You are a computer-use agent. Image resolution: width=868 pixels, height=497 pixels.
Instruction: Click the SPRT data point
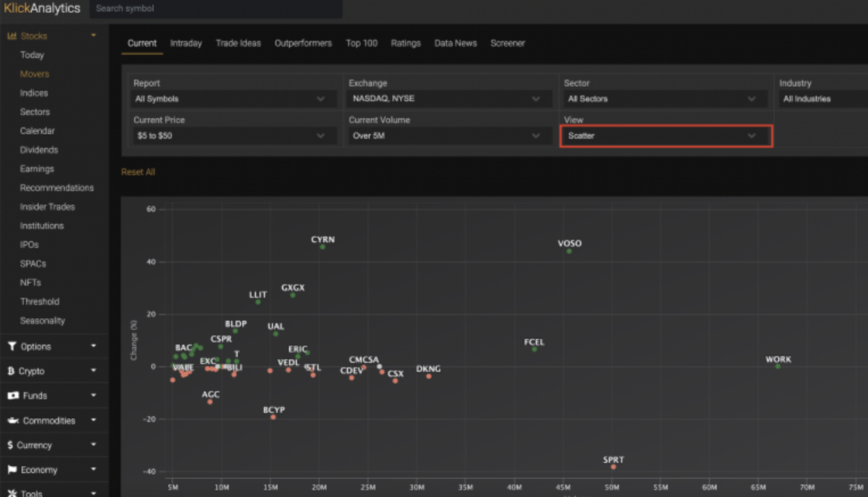[x=613, y=467]
